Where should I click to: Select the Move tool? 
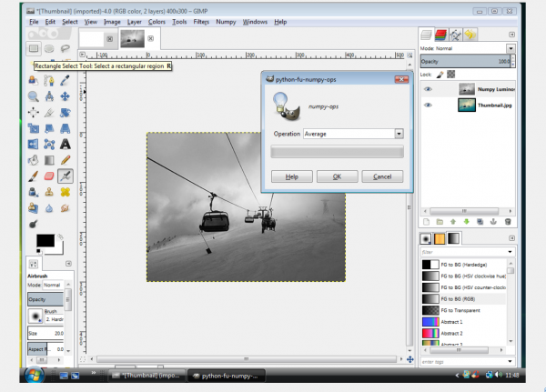66,96
